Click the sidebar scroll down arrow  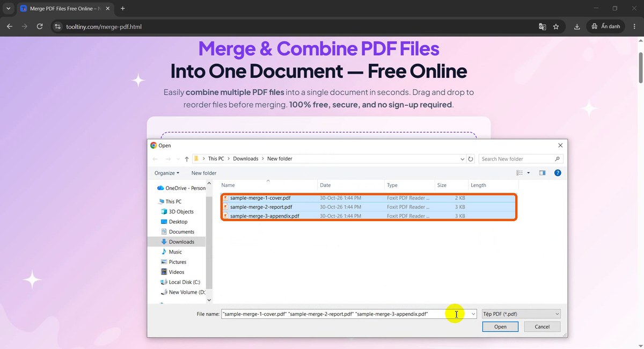(209, 300)
